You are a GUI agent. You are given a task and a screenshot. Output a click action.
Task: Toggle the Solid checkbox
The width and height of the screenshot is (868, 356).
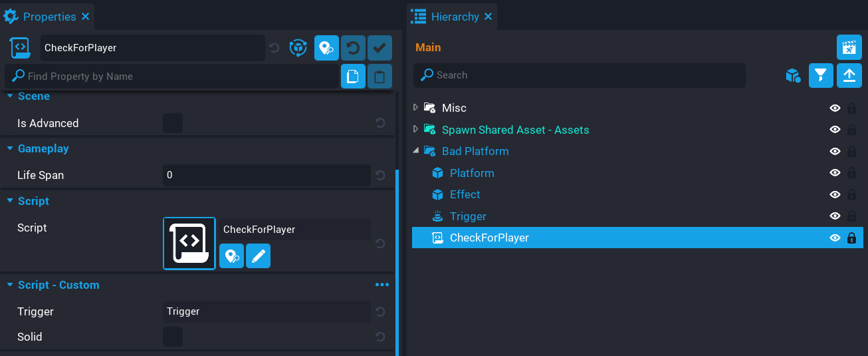click(173, 337)
